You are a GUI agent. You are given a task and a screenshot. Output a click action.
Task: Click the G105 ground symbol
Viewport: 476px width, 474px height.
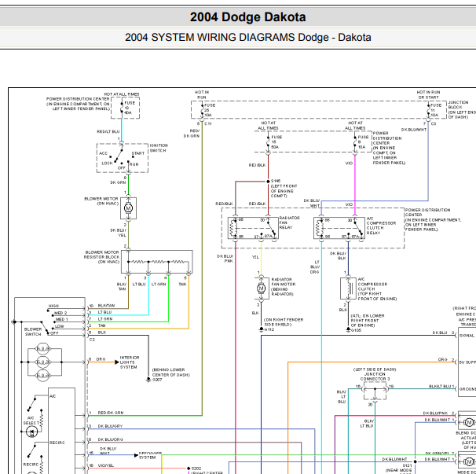(x=348, y=330)
